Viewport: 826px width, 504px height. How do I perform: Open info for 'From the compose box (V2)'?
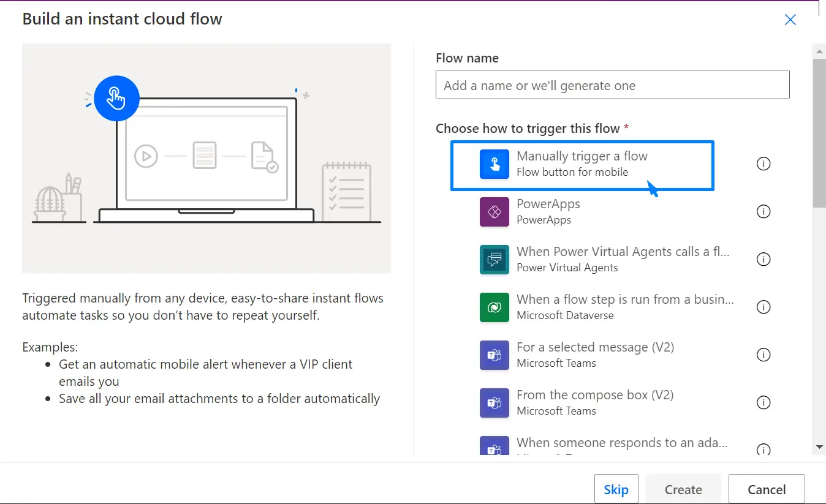point(763,403)
